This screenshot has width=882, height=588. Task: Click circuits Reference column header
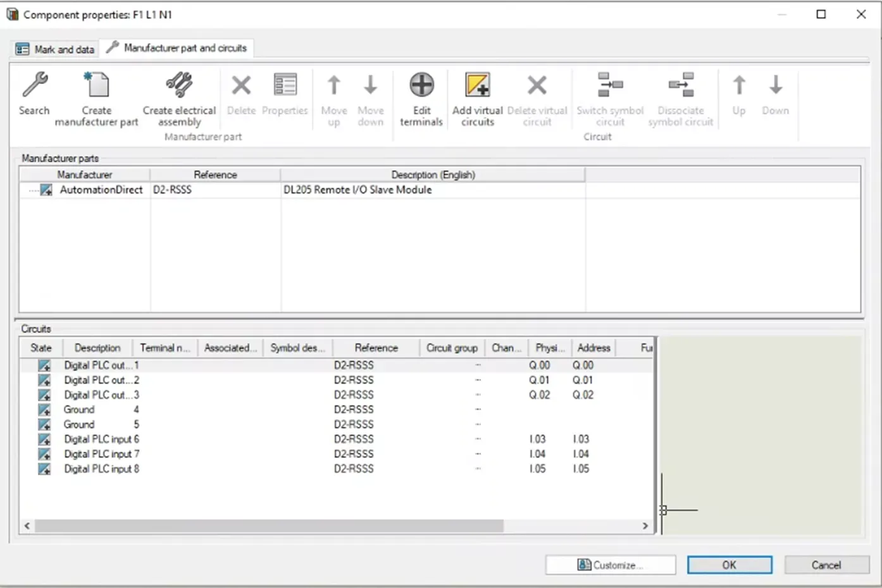point(376,348)
